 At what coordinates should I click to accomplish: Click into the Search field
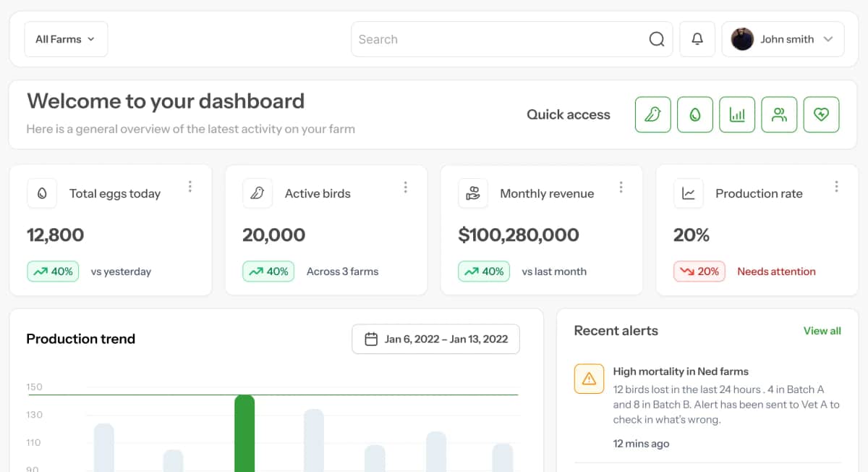click(499, 39)
